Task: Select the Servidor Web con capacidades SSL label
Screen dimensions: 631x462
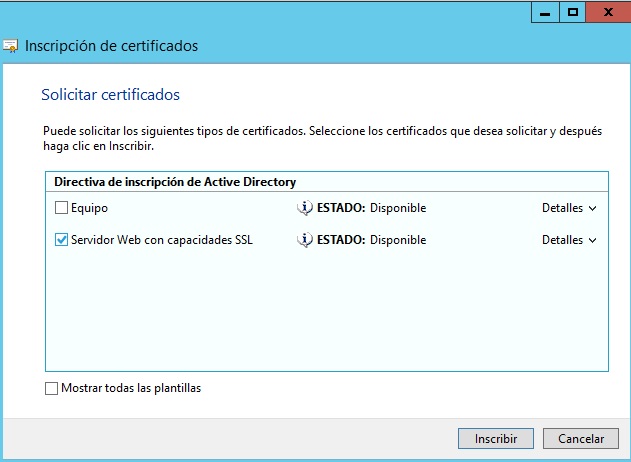Action: pos(161,240)
